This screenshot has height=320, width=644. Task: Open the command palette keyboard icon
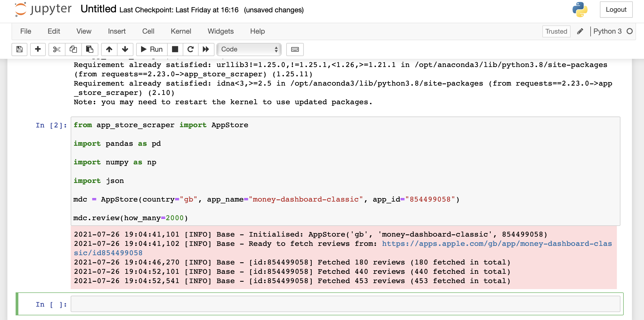coord(295,50)
